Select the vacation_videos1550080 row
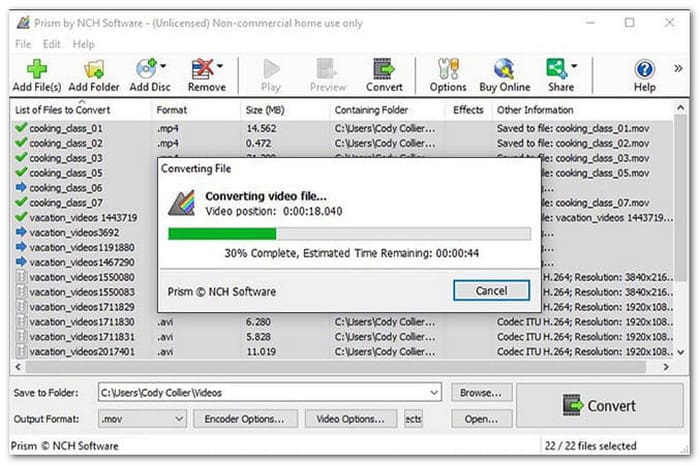Screen dimensions: 700x465 82,277
